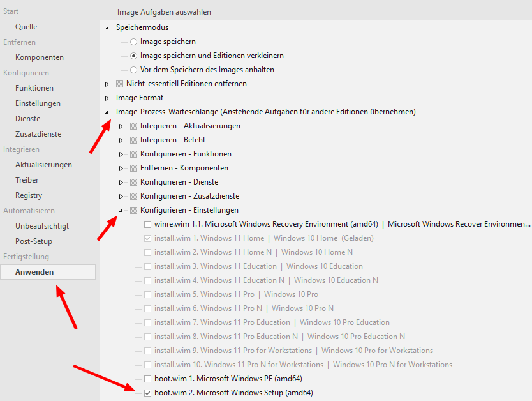Screen dimensions: 532x401
Task: Toggle 'Nicht-essentiell Editionen entfernen' checkbox
Action: [119, 84]
